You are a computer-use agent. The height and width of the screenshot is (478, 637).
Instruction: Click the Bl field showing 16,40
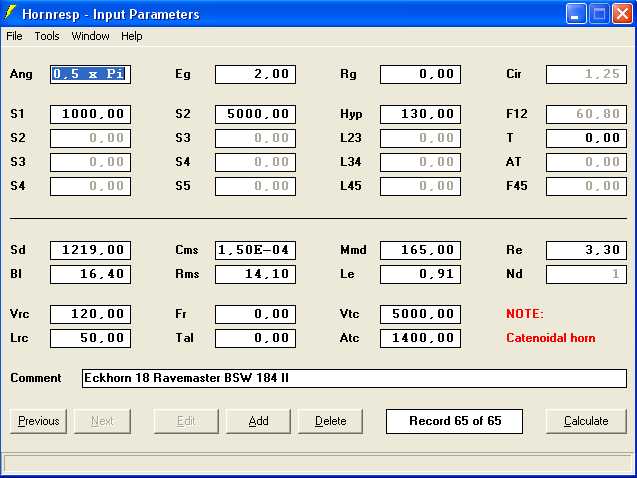tap(90, 274)
